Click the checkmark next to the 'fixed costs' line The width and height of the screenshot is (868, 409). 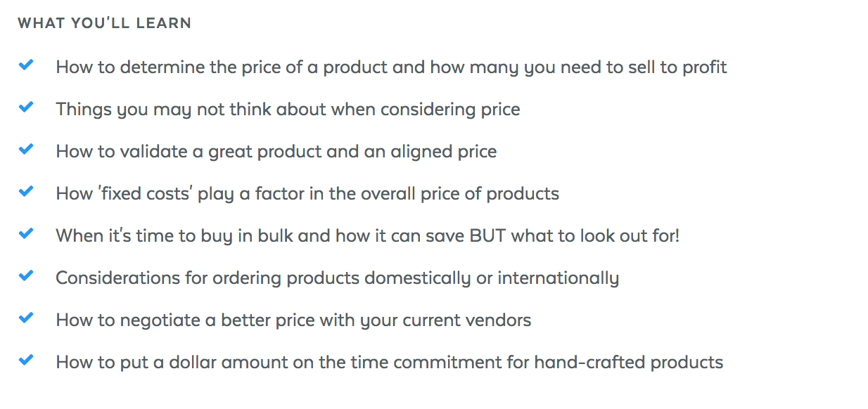26,192
